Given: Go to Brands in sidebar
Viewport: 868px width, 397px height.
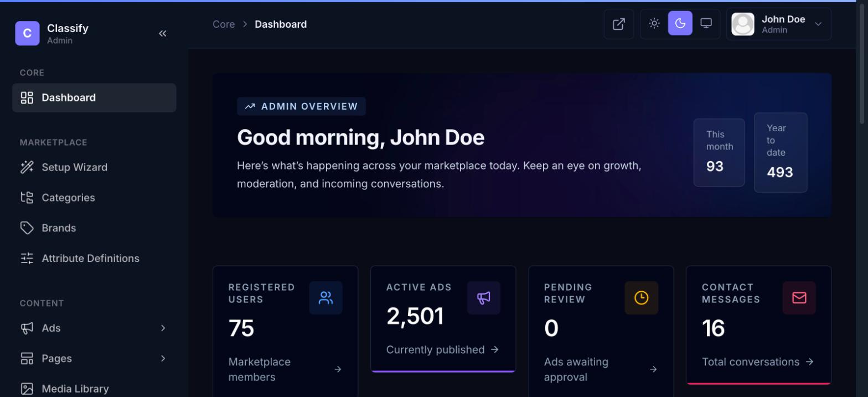Looking at the screenshot, I should point(94,228).
